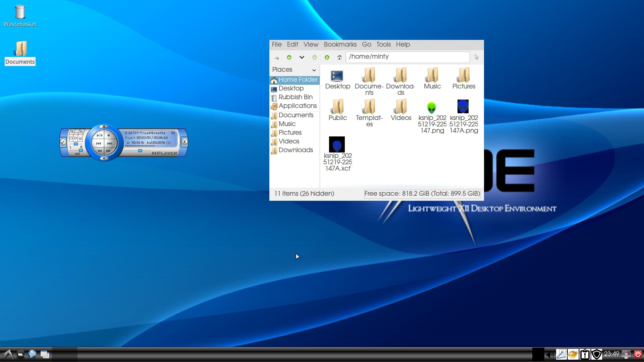
Task: Go to home folder via toolbar icon
Action: [x=339, y=57]
